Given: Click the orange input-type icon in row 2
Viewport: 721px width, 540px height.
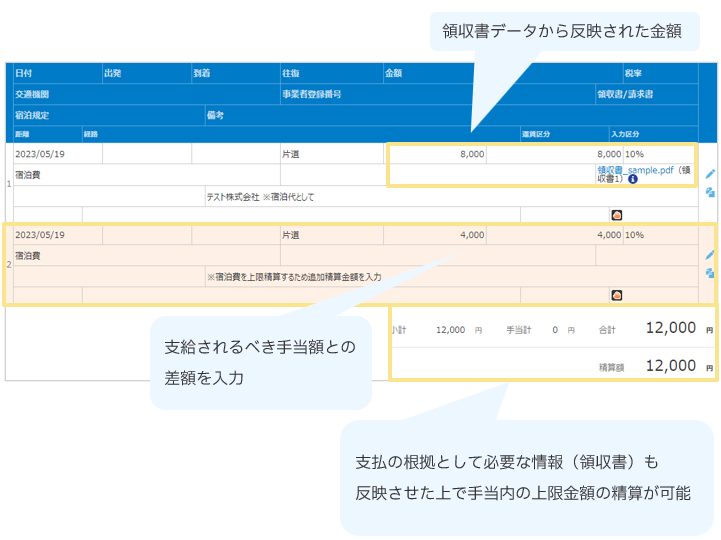Looking at the screenshot, I should click(616, 295).
